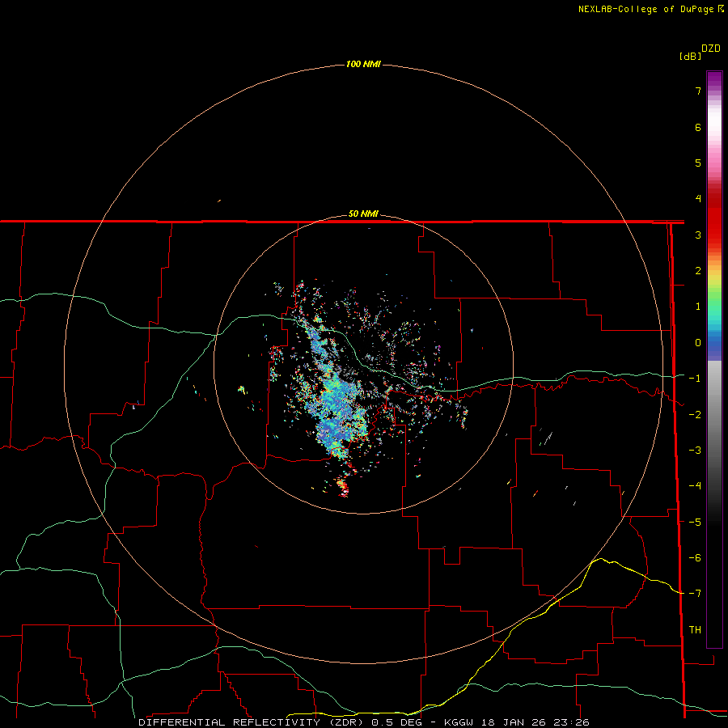
Task: Click the 1 value on the color scale
Action: [698, 307]
